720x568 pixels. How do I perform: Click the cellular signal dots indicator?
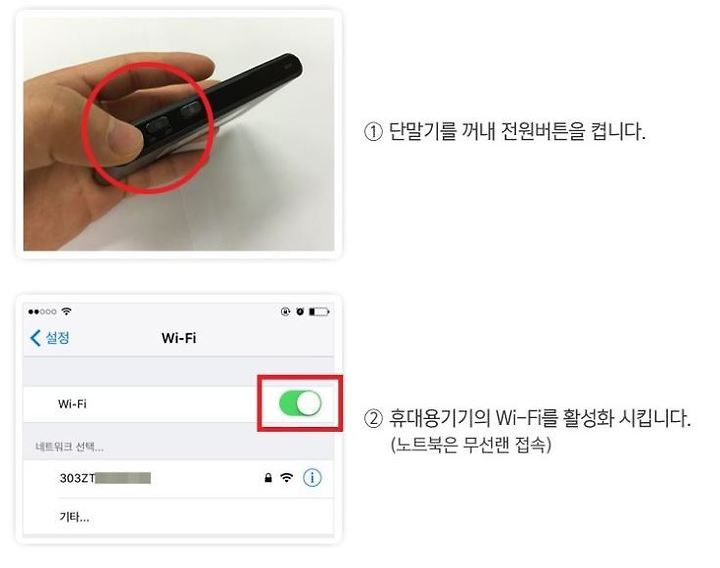tap(42, 312)
